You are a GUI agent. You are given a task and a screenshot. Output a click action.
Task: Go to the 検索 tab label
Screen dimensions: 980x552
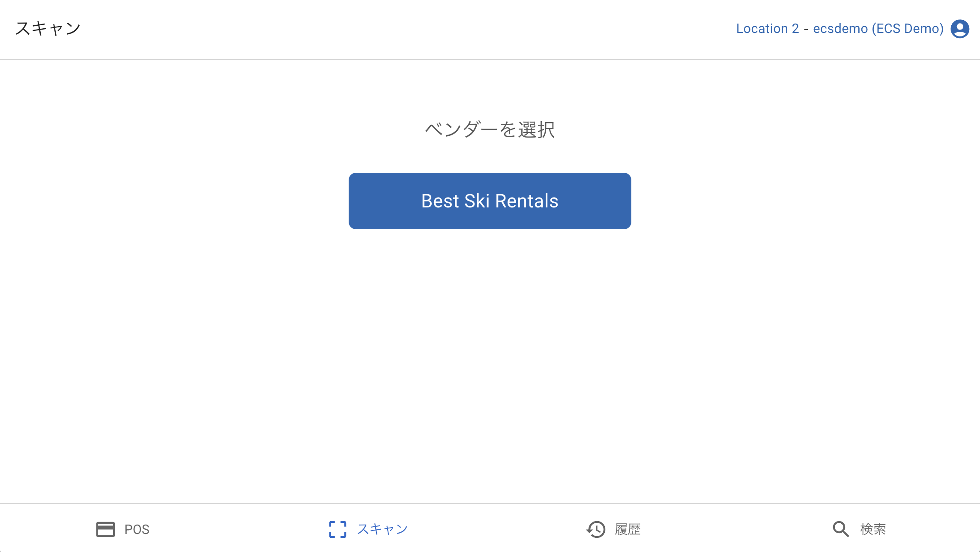(873, 530)
